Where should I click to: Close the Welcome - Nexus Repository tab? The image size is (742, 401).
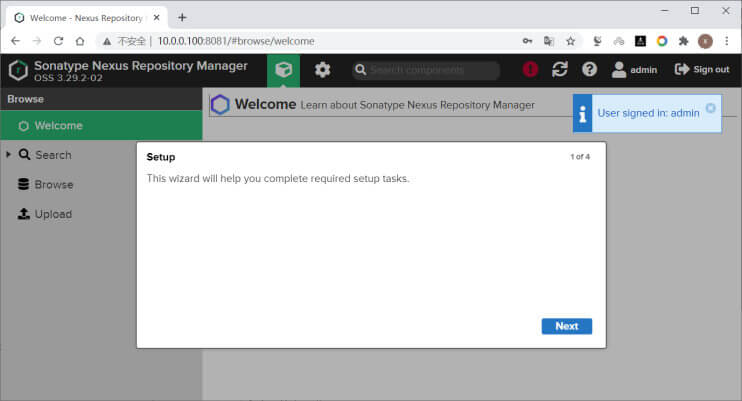pyautogui.click(x=157, y=18)
